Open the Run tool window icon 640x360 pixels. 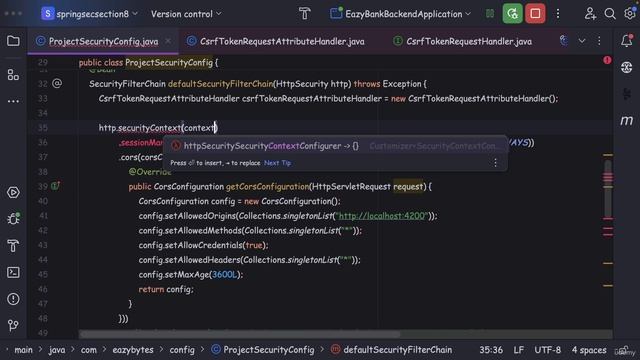pyautogui.click(x=13, y=192)
